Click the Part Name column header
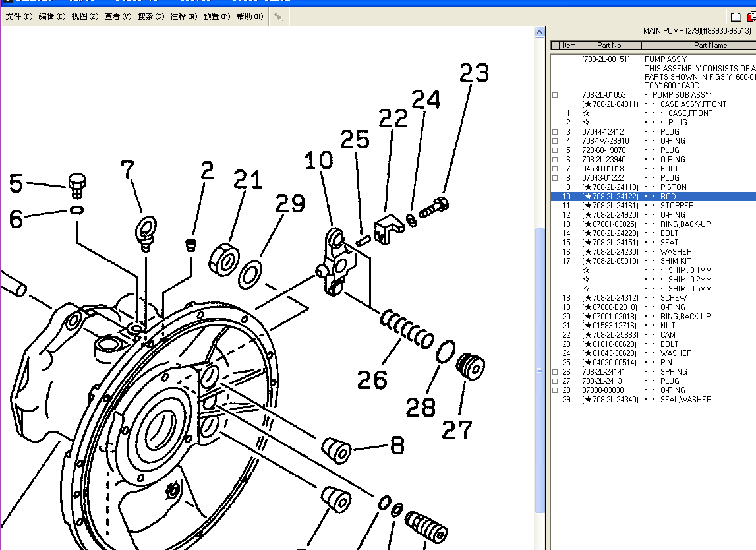 pyautogui.click(x=699, y=46)
